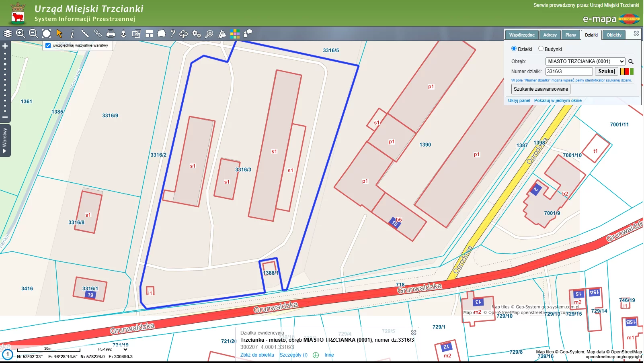Open the layers stack icon in toolbar
The height and width of the screenshot is (363, 644).
8,34
